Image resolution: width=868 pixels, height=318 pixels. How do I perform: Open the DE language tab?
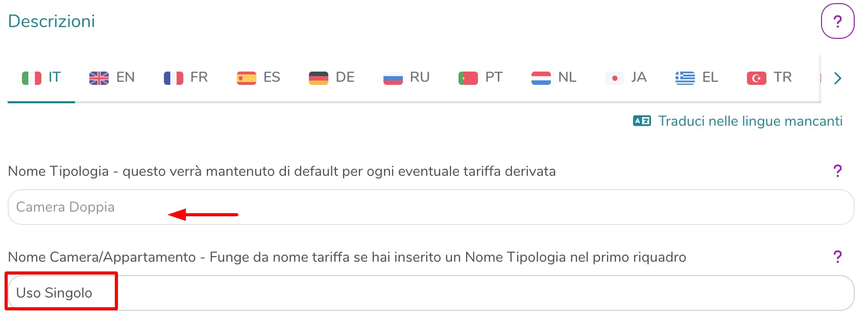332,78
